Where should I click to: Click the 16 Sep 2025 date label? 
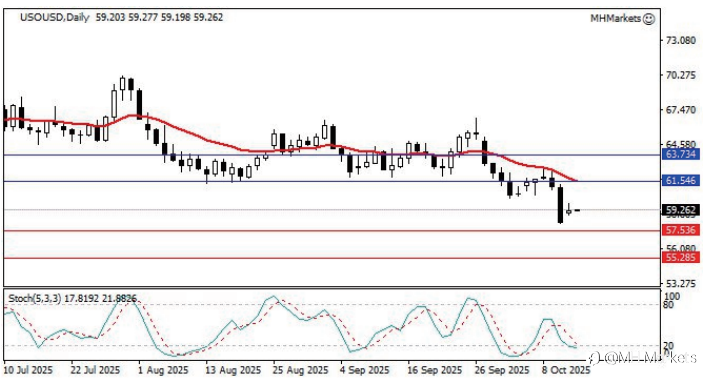(x=435, y=370)
